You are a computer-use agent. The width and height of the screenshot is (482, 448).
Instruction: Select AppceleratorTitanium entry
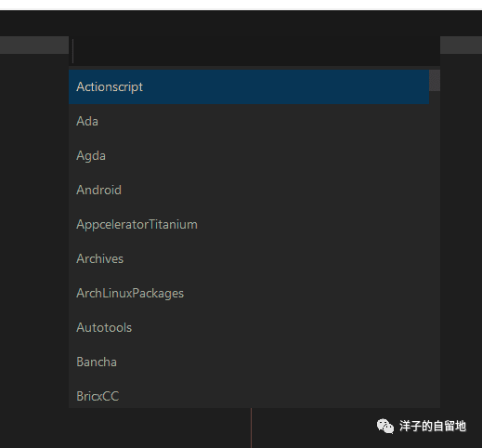249,224
